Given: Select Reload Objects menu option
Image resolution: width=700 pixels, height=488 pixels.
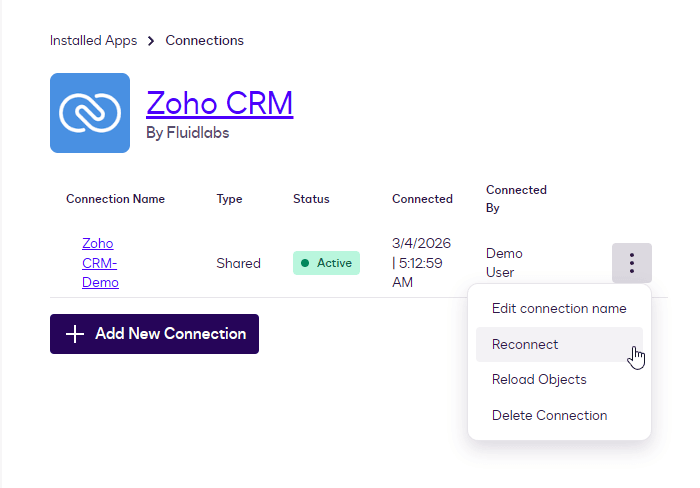Looking at the screenshot, I should click(x=539, y=379).
